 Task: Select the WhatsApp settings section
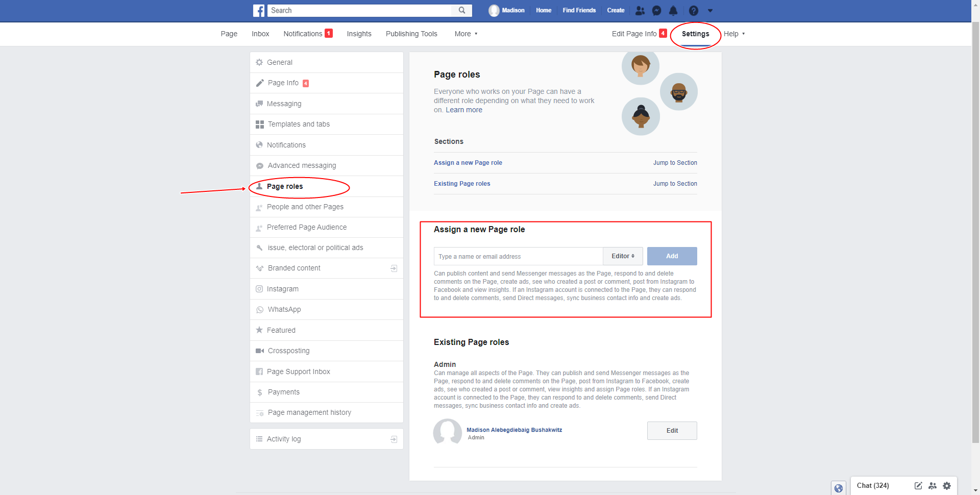284,309
